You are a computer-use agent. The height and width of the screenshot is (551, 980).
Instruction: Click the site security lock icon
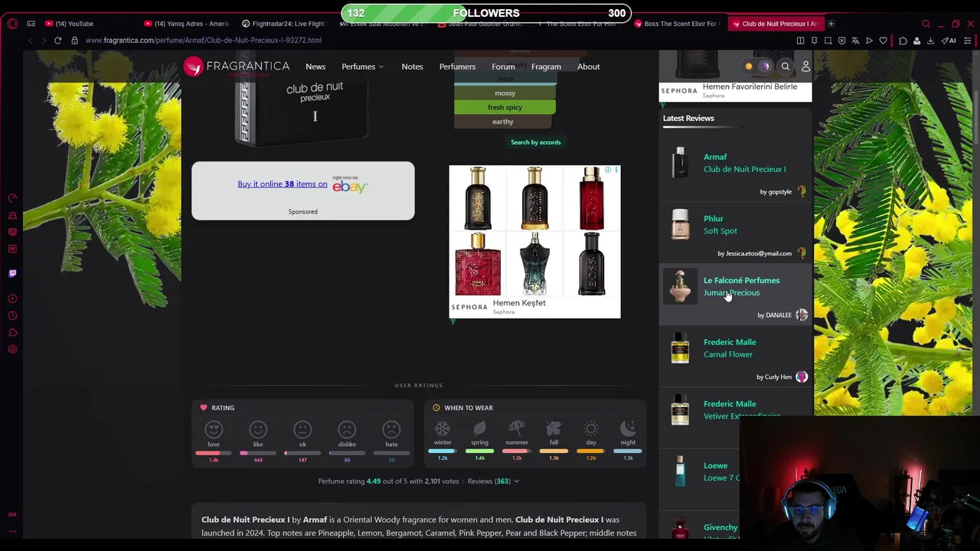click(74, 41)
